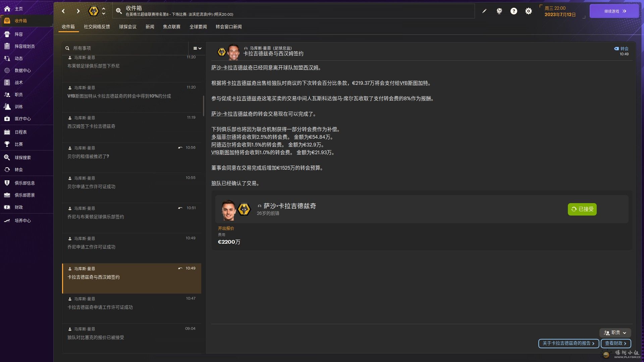The height and width of the screenshot is (362, 644).
Task: Click the 转会 tag in message header
Action: coord(621,49)
